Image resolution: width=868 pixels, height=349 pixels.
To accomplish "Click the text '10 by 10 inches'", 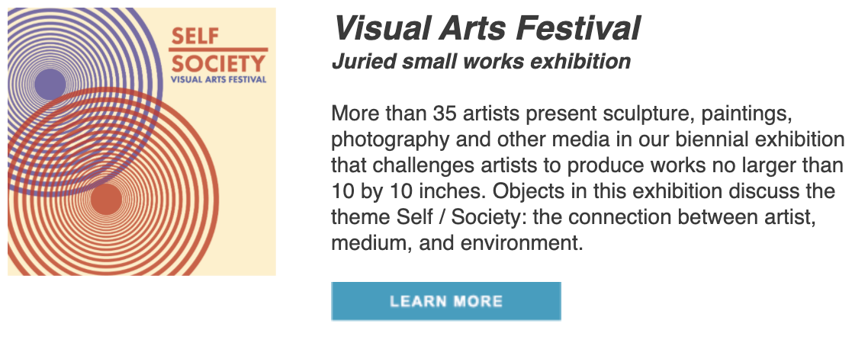I will point(409,191).
